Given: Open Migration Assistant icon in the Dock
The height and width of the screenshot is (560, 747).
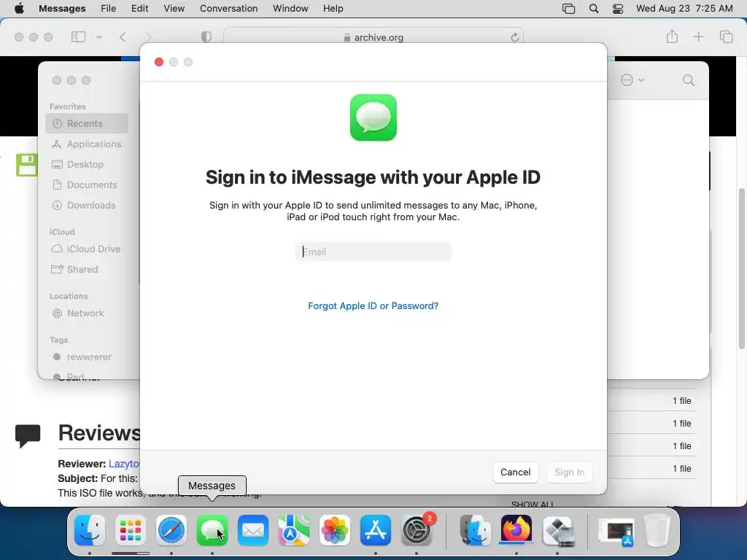Looking at the screenshot, I should click(476, 530).
